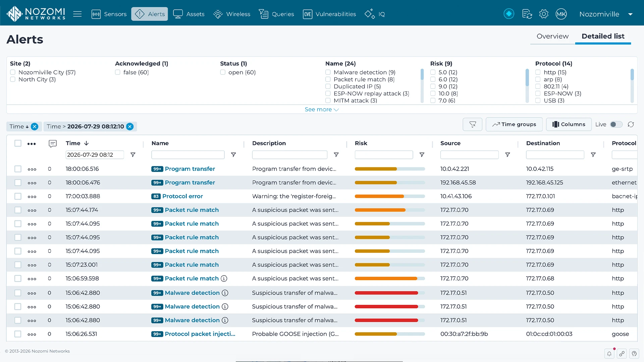The height and width of the screenshot is (362, 644).
Task: Click the help question mark icon
Action: point(634,354)
